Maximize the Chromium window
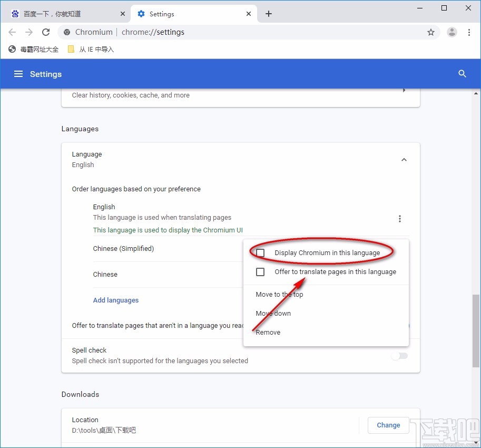The width and height of the screenshot is (481, 448). point(444,8)
